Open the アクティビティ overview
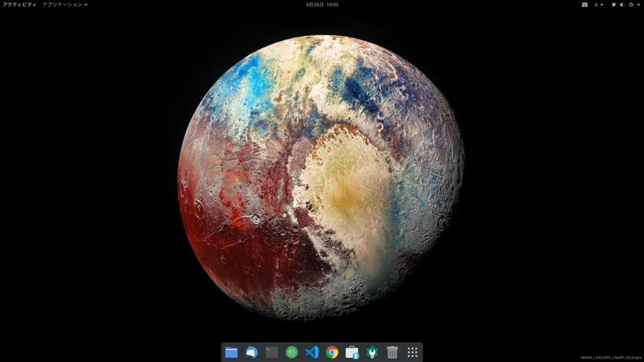The image size is (644, 362). (20, 4)
